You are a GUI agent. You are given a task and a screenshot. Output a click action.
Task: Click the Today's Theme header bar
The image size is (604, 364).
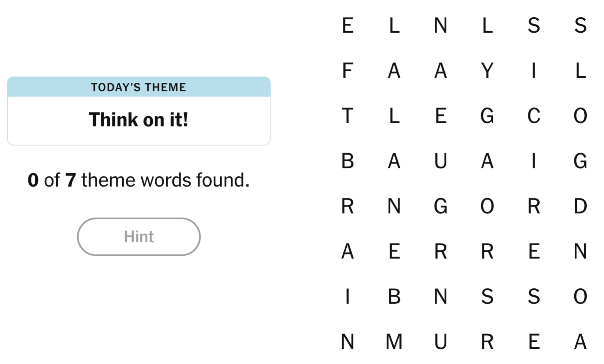pyautogui.click(x=139, y=87)
